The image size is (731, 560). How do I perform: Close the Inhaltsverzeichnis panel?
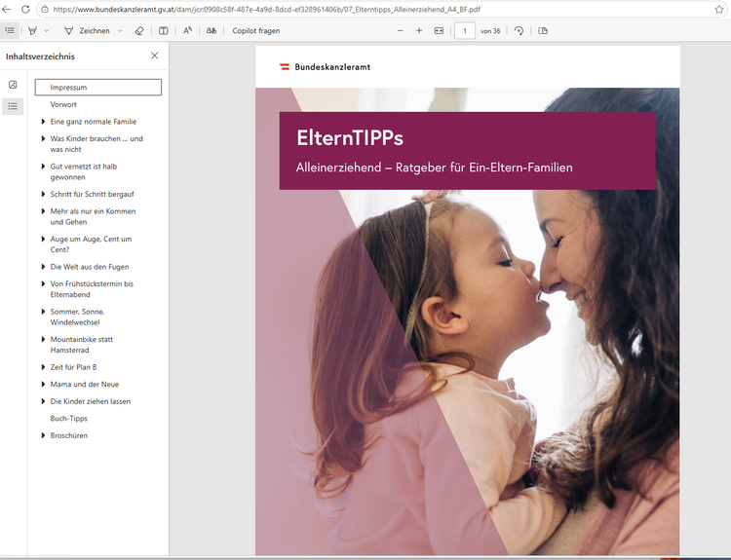pyautogui.click(x=155, y=56)
